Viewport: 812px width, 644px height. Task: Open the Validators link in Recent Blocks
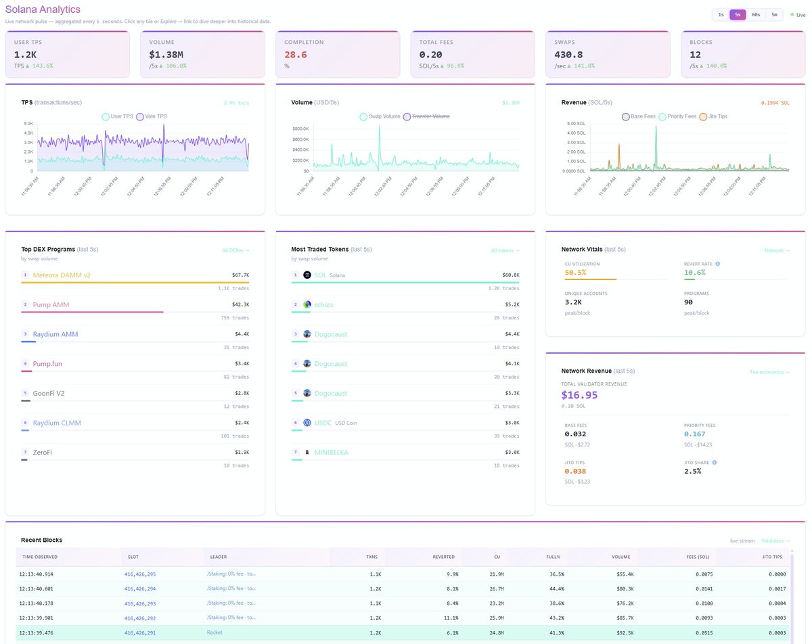tap(775, 540)
